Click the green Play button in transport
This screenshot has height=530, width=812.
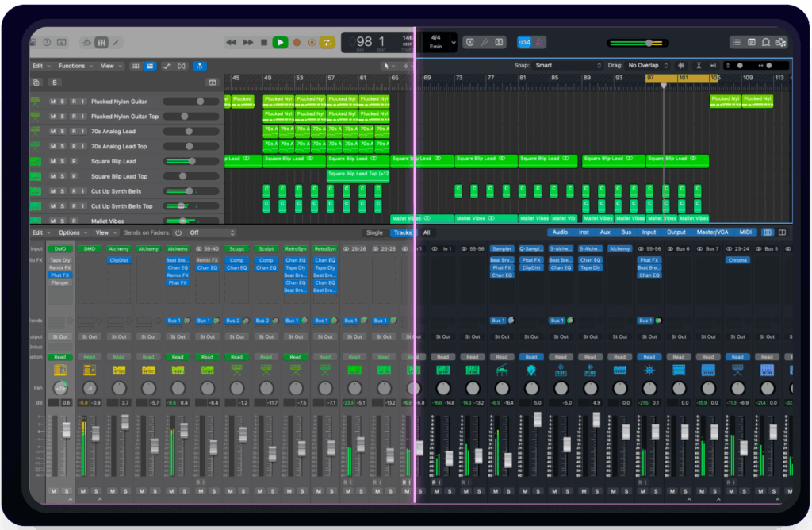280,42
